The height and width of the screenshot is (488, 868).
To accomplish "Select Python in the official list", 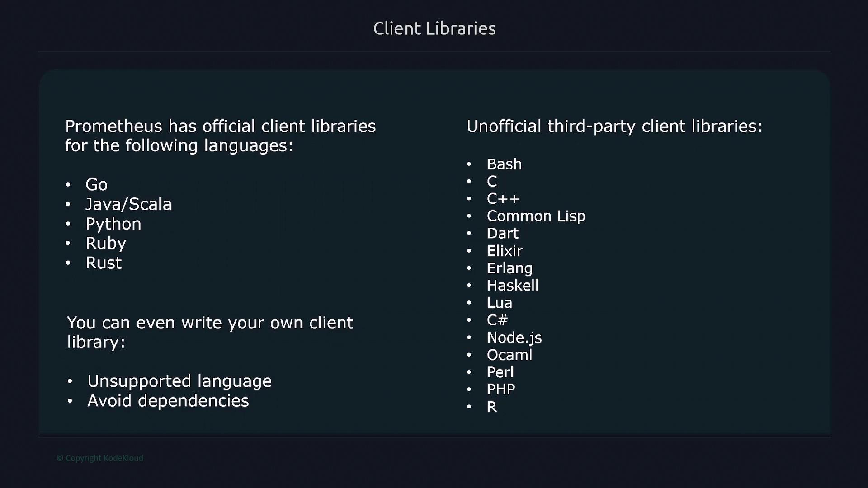I will (113, 224).
